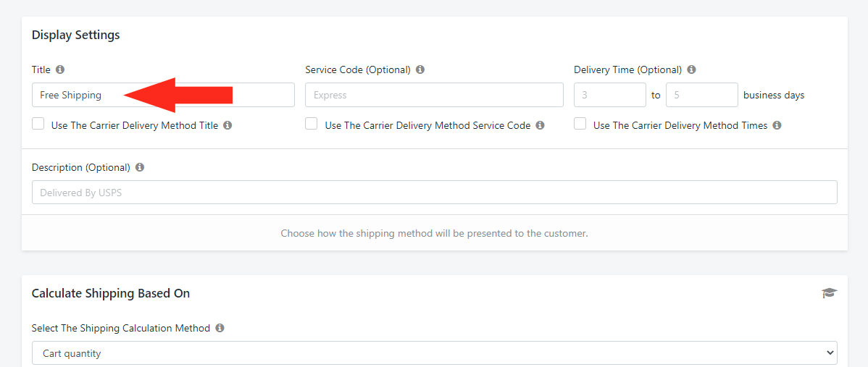Image resolution: width=868 pixels, height=367 pixels.
Task: Enable Use The Carrier Delivery Method Title checkbox
Action: [38, 124]
